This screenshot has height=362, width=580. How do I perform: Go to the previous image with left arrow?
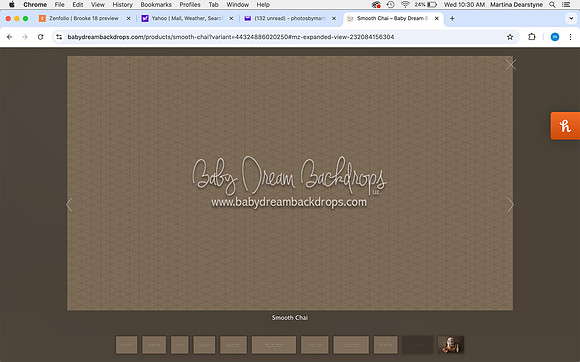tap(69, 204)
